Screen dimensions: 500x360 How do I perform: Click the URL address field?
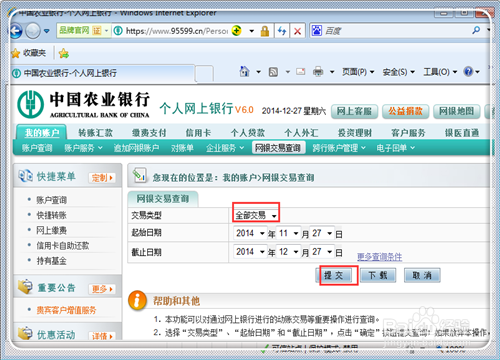pos(177,31)
